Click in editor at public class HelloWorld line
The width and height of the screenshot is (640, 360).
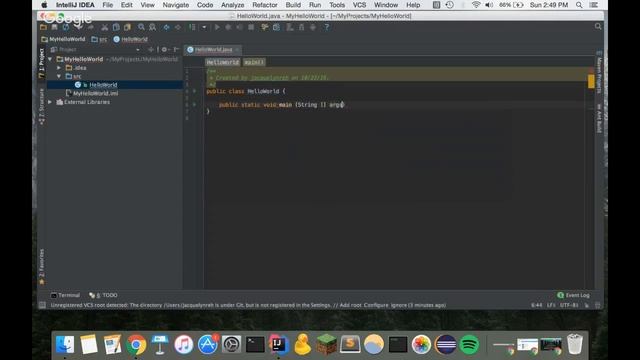(246, 91)
